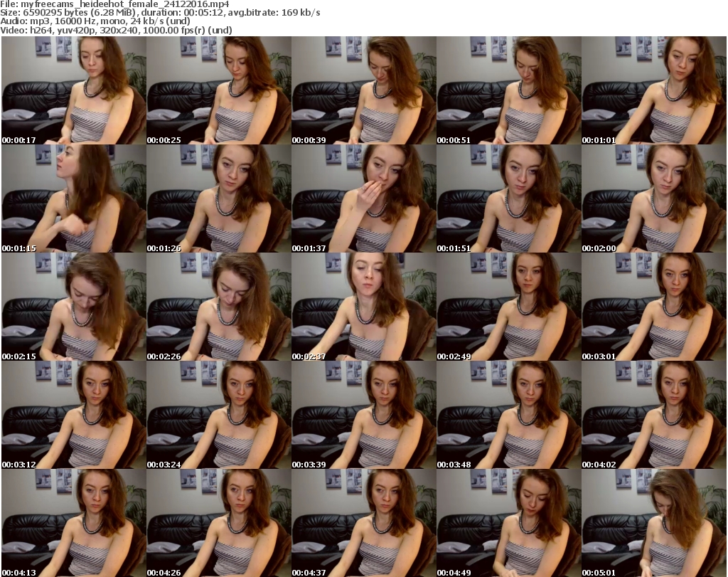Select the thumbnail stamped 00:03:01
728x577 pixels.
click(654, 307)
